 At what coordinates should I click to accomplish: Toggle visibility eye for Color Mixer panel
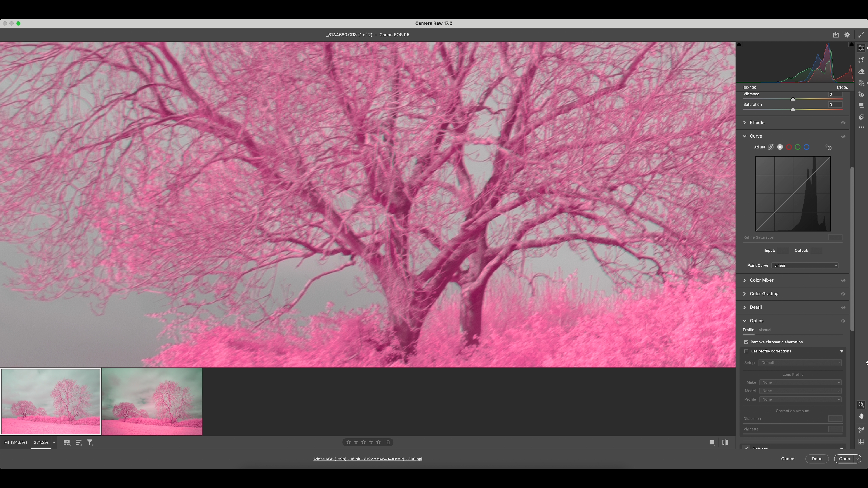coord(843,280)
